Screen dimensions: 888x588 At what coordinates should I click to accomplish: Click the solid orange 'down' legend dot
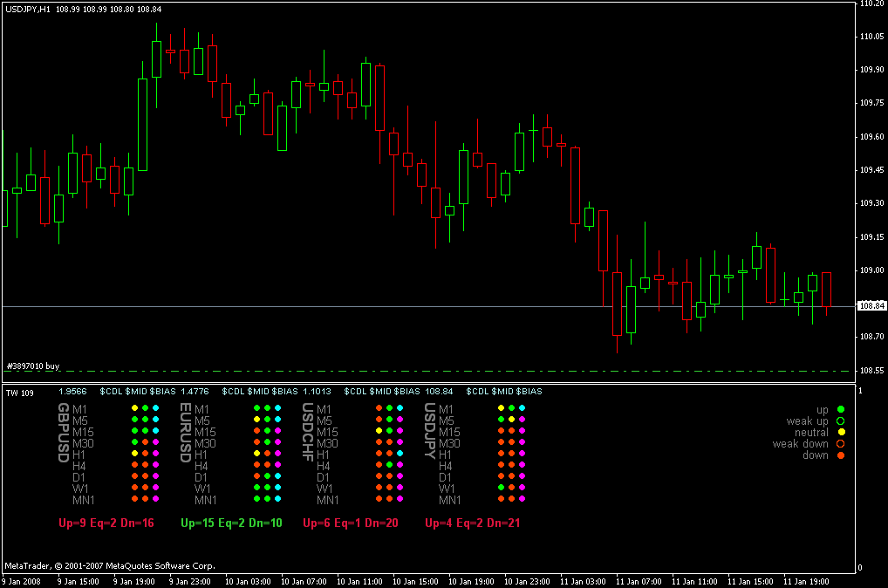pos(840,455)
